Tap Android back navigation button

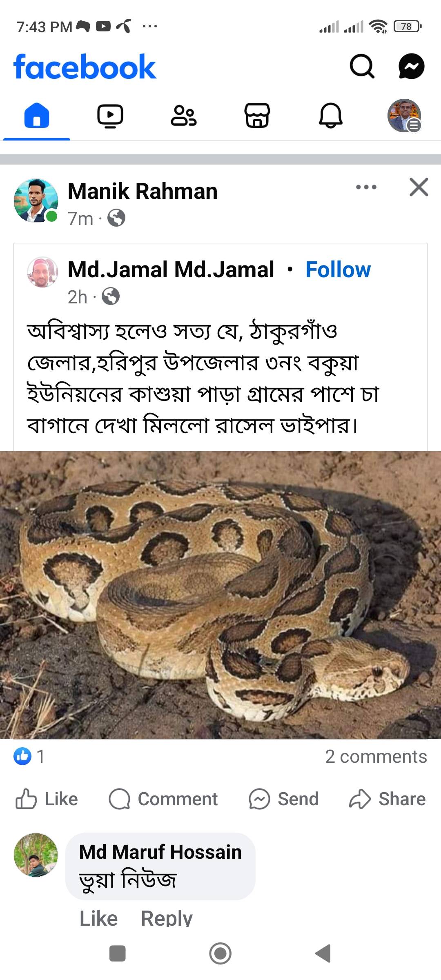[x=323, y=953]
